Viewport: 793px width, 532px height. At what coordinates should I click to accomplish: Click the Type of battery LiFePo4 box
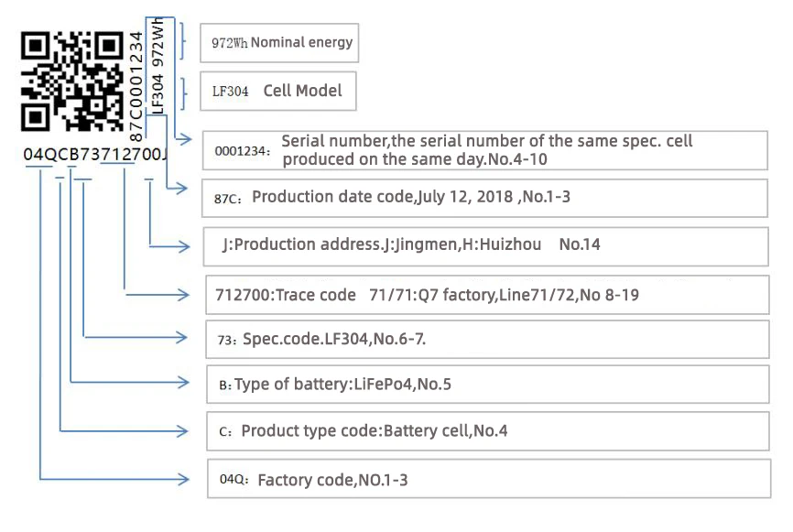coord(485,385)
